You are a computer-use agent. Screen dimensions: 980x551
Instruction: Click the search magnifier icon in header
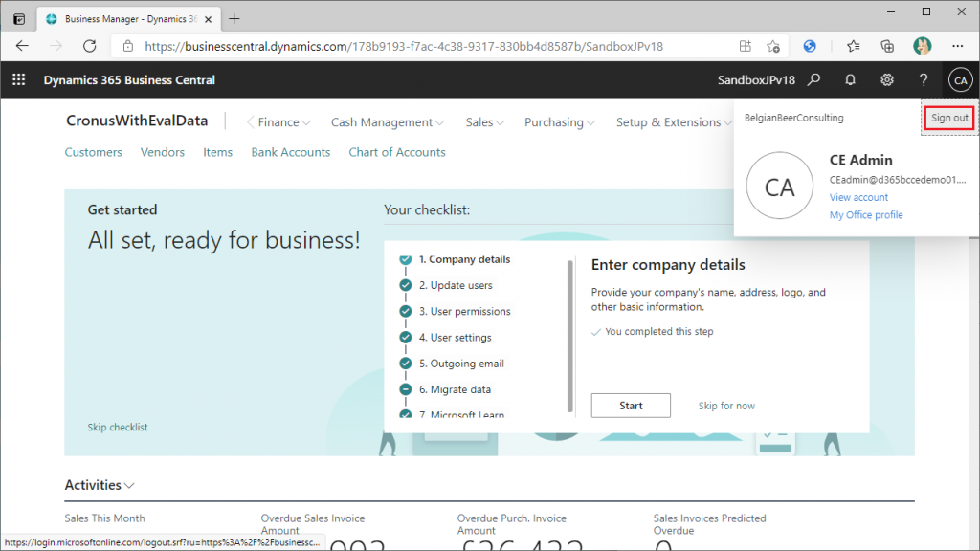[813, 80]
